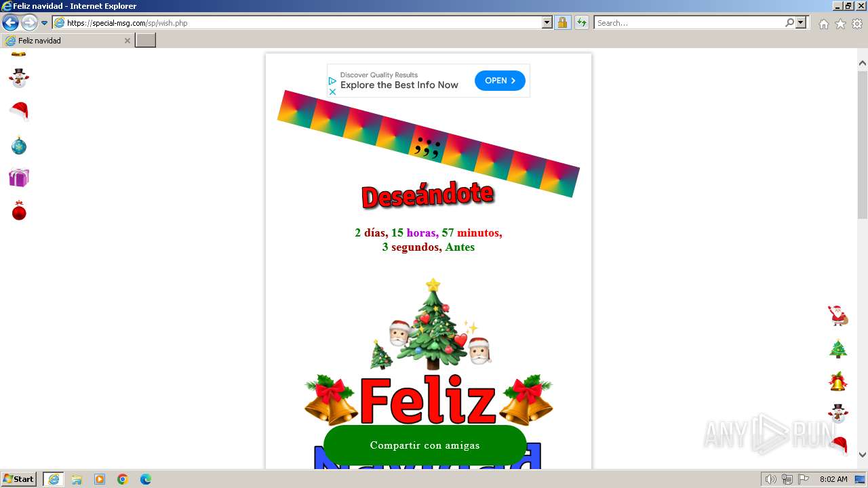The width and height of the screenshot is (868, 488).
Task: Open the search provider dropdown
Action: (801, 23)
